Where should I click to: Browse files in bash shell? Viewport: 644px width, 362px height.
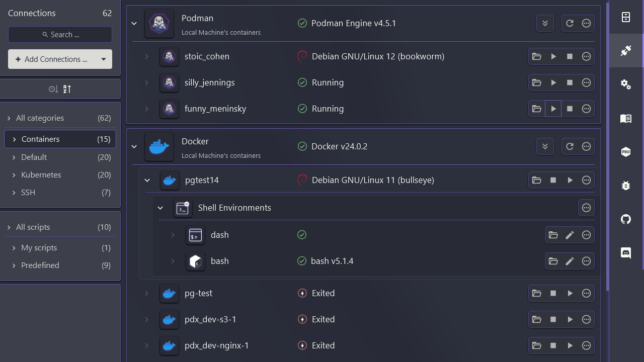click(x=553, y=261)
